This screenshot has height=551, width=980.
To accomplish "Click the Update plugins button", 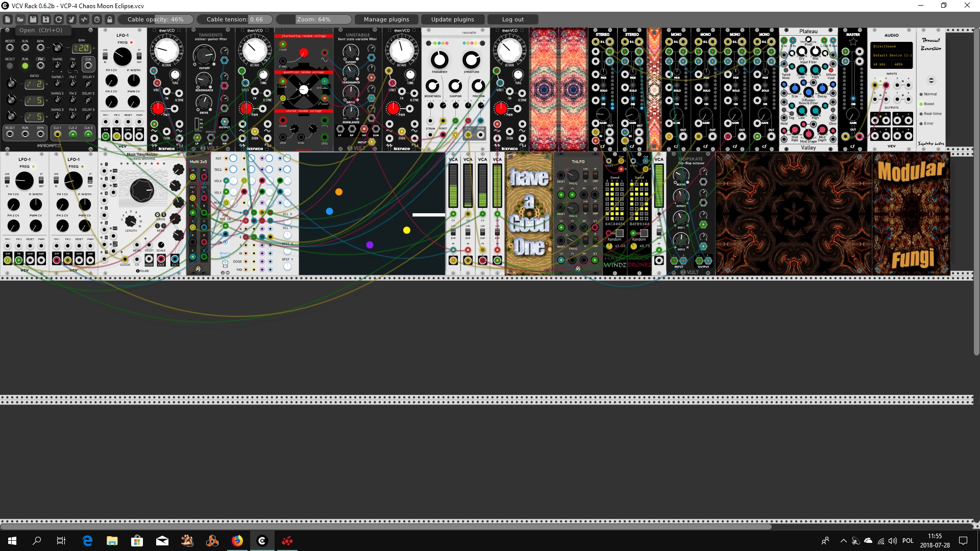I will tap(453, 19).
